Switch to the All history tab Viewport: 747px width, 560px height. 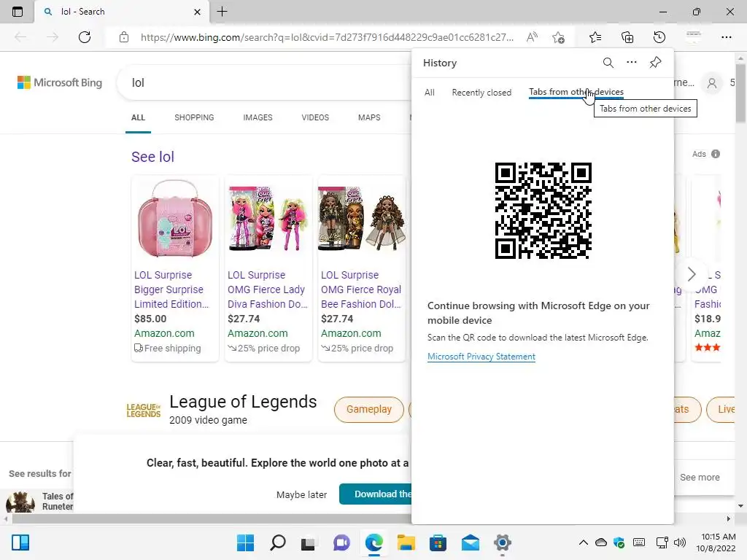(429, 93)
